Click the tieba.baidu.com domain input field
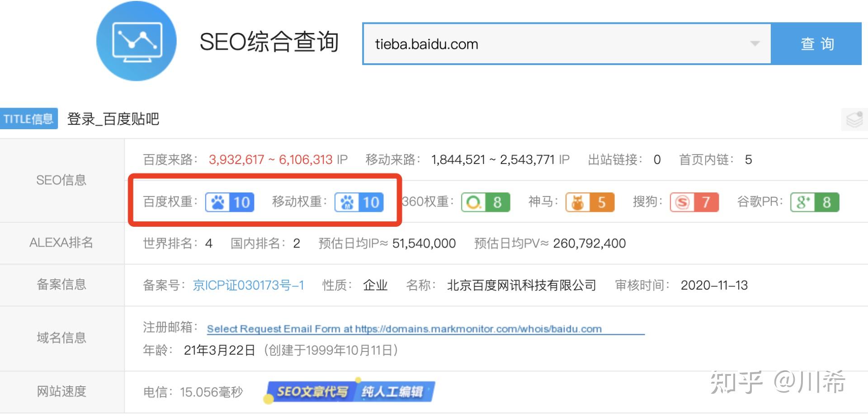 click(567, 44)
